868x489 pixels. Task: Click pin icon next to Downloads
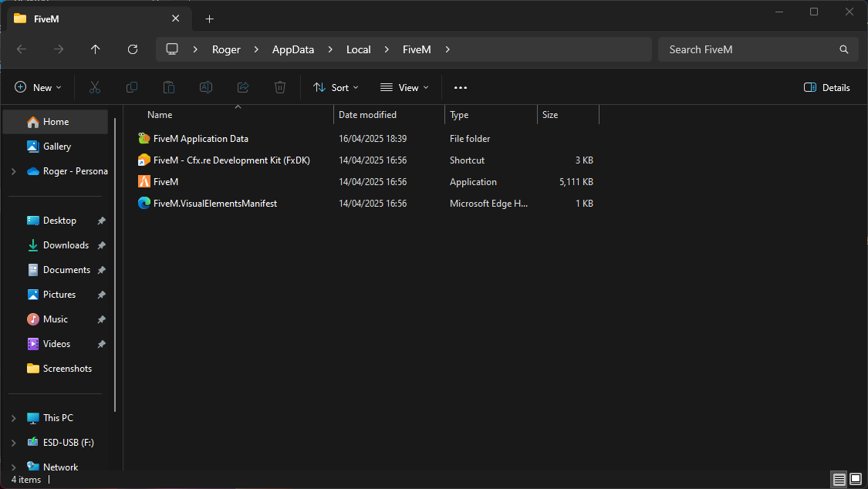(x=101, y=245)
